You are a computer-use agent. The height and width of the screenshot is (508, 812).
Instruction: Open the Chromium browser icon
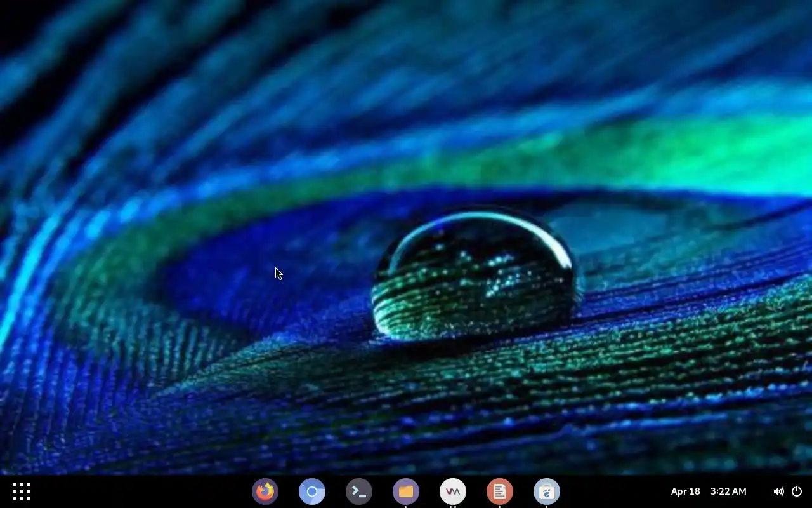(312, 491)
